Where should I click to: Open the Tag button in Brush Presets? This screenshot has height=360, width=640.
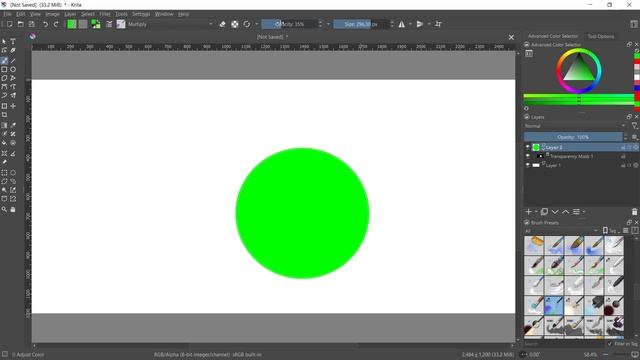pos(611,231)
